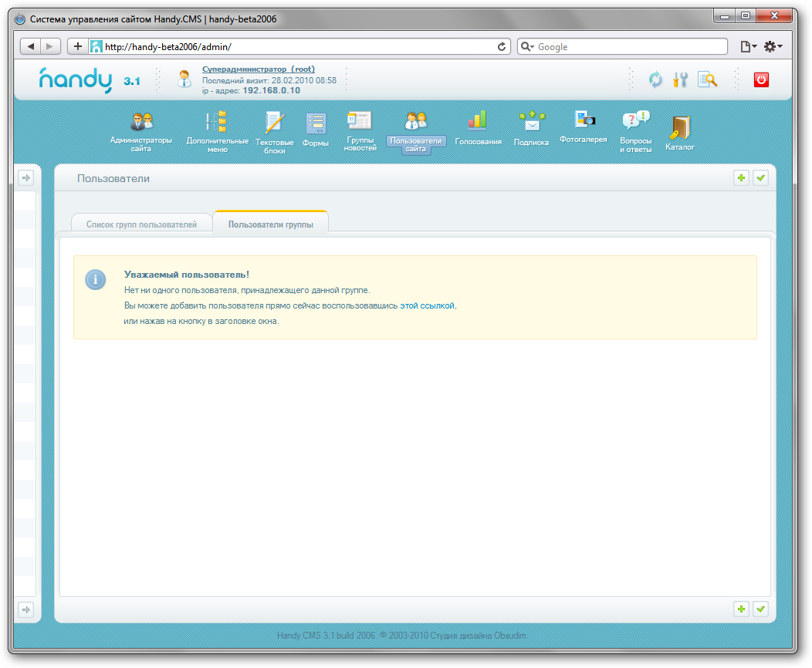This screenshot has width=812, height=668.
Task: Open Голосования chart icon
Action: (478, 120)
